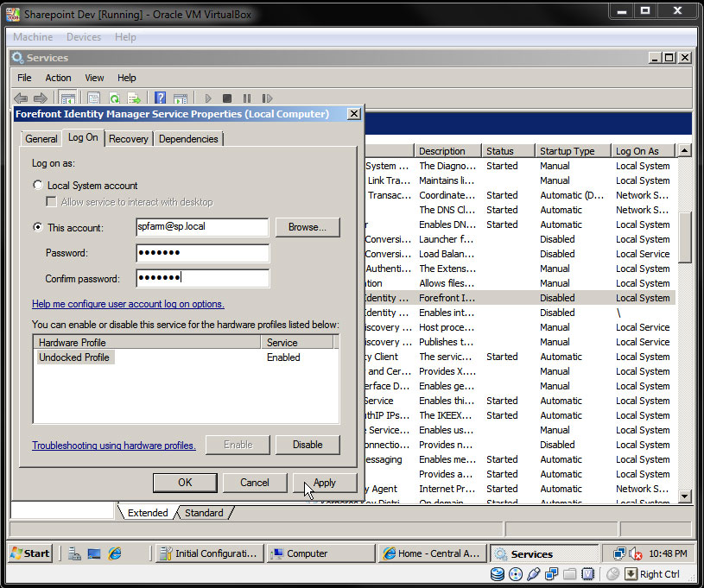Click the Confirm password input field
Viewport: 704px width, 588px height.
coord(202,278)
